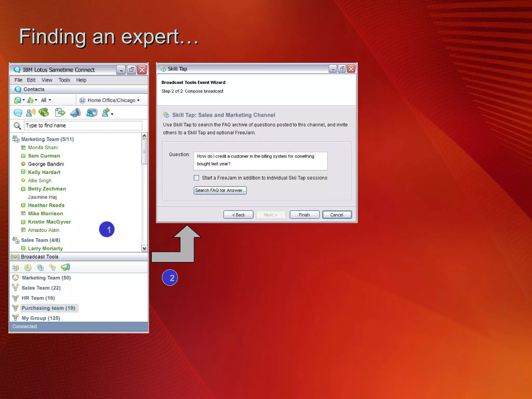Viewport: 532px width, 399px height.
Task: Click the Question text box in Skill Tap
Action: pos(260,161)
